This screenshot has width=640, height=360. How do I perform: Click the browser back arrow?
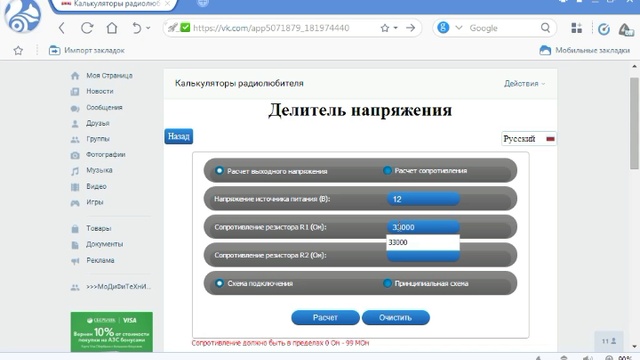tap(62, 28)
